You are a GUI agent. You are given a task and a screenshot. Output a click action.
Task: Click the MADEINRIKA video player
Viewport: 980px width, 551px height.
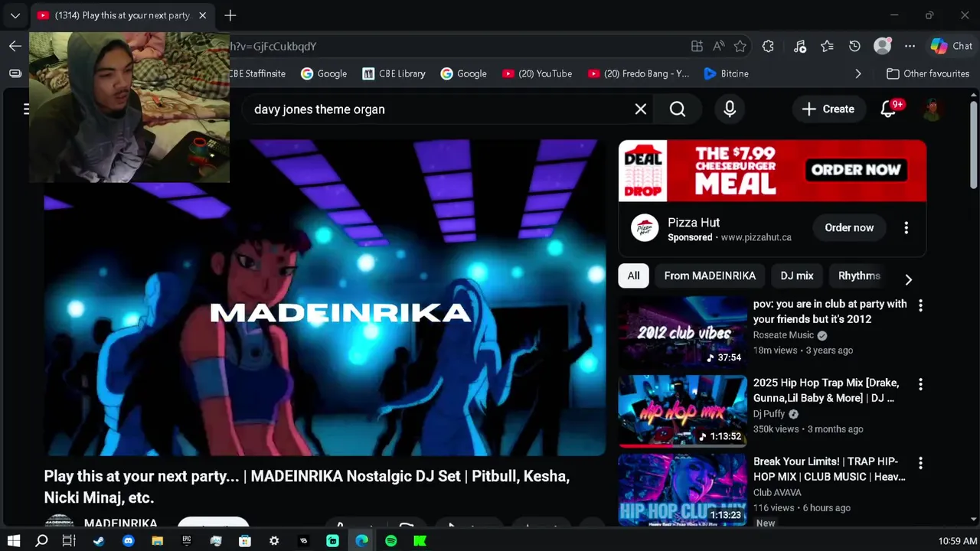325,298
